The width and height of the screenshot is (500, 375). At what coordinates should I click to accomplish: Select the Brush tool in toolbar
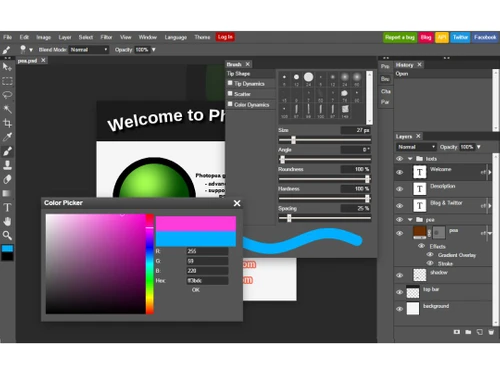tap(7, 151)
